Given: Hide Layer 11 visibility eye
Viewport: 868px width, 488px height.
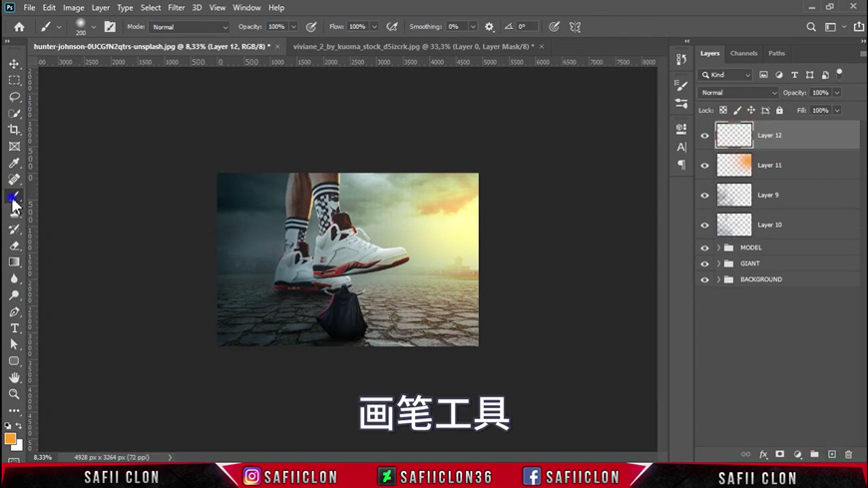Looking at the screenshot, I should pyautogui.click(x=704, y=166).
